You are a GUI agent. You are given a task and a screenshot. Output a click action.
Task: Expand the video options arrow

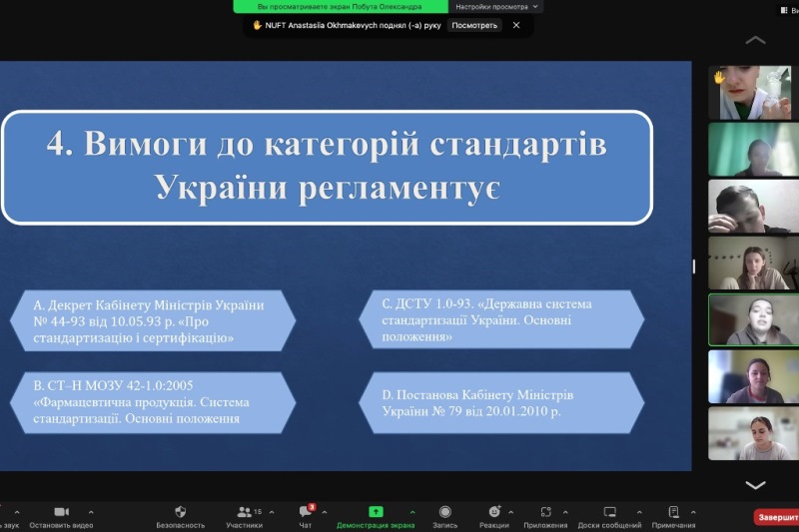point(91,512)
